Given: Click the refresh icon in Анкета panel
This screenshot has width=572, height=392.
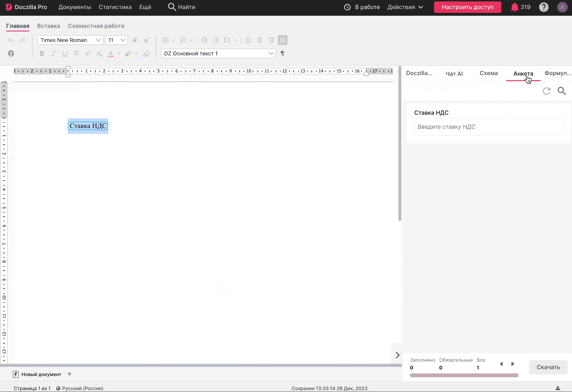Looking at the screenshot, I should click(547, 91).
